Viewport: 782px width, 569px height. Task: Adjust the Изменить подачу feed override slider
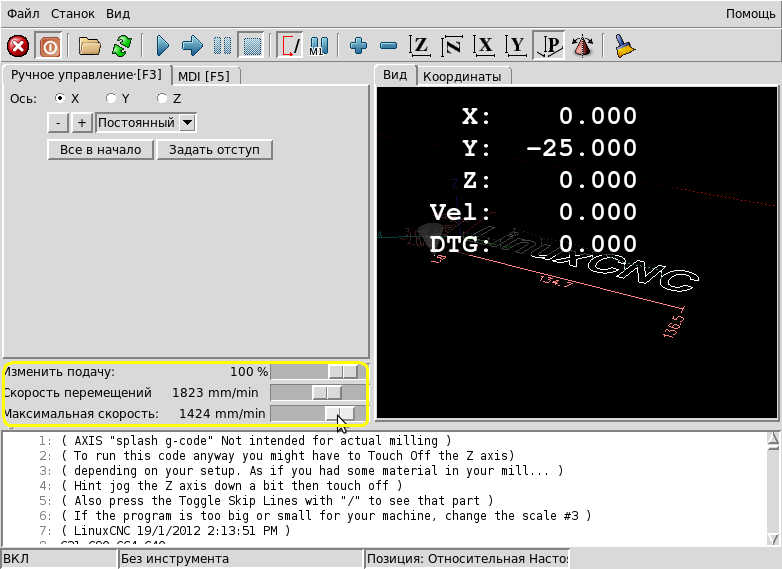click(343, 372)
